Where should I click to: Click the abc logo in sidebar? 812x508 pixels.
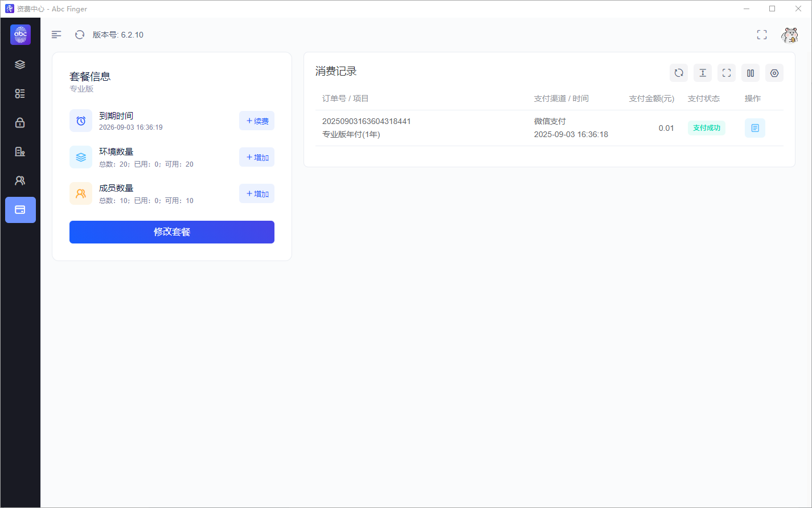click(20, 35)
